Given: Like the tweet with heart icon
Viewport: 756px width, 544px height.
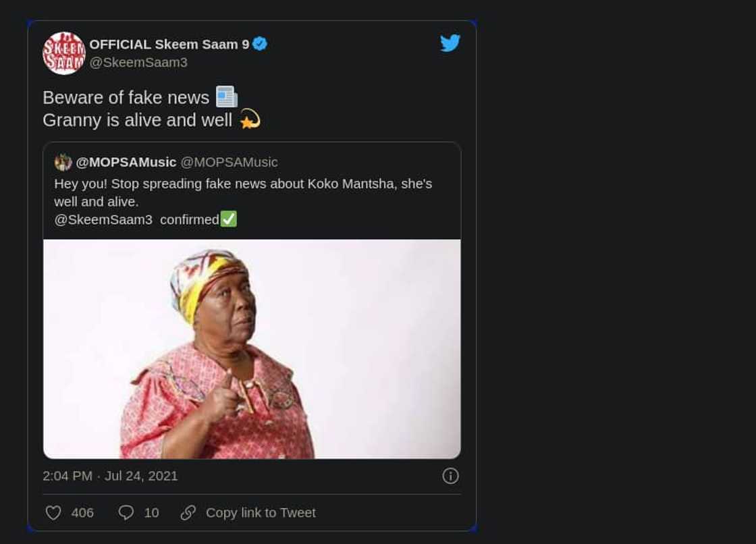Looking at the screenshot, I should (x=53, y=513).
